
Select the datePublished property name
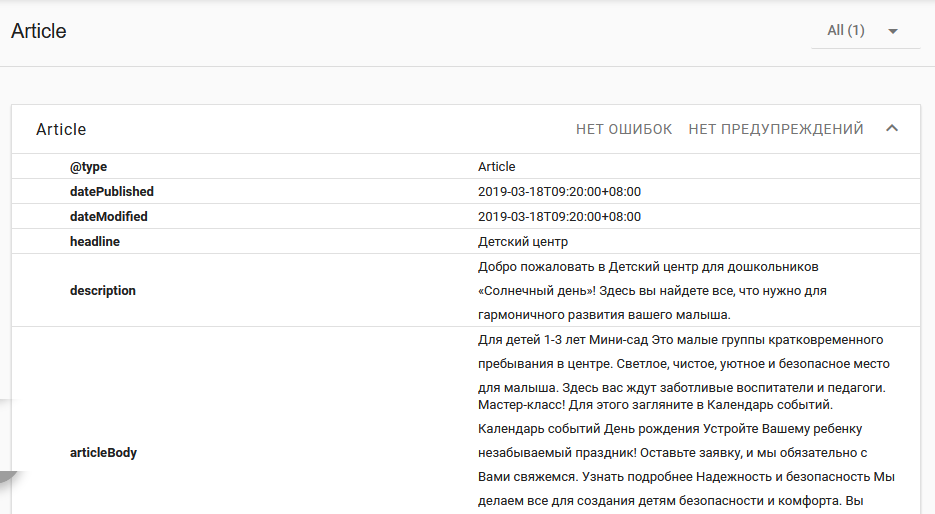(x=112, y=192)
